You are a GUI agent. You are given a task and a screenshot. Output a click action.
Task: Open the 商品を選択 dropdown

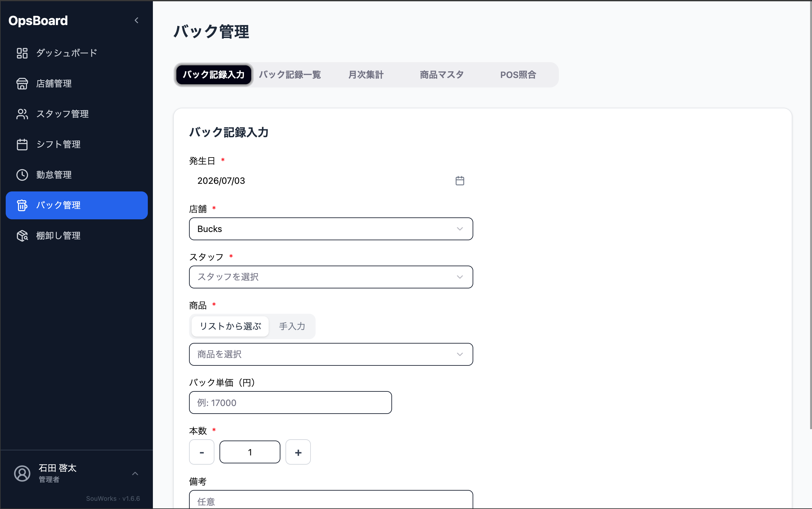point(331,354)
